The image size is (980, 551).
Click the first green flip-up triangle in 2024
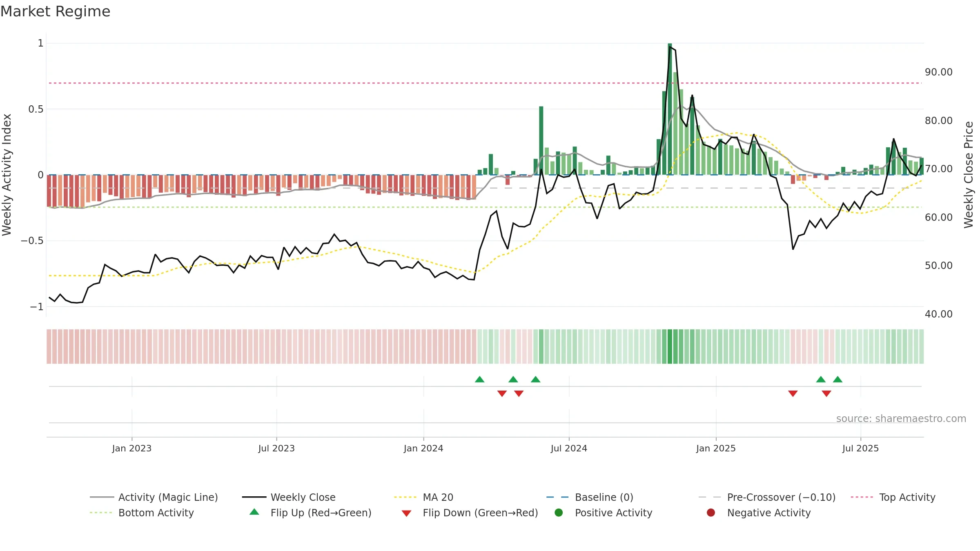pos(480,380)
